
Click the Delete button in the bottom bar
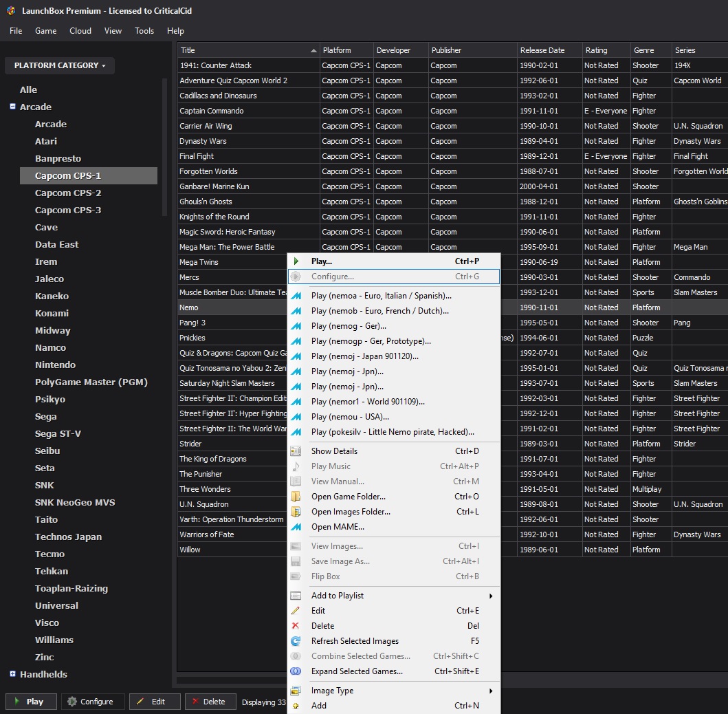click(210, 702)
